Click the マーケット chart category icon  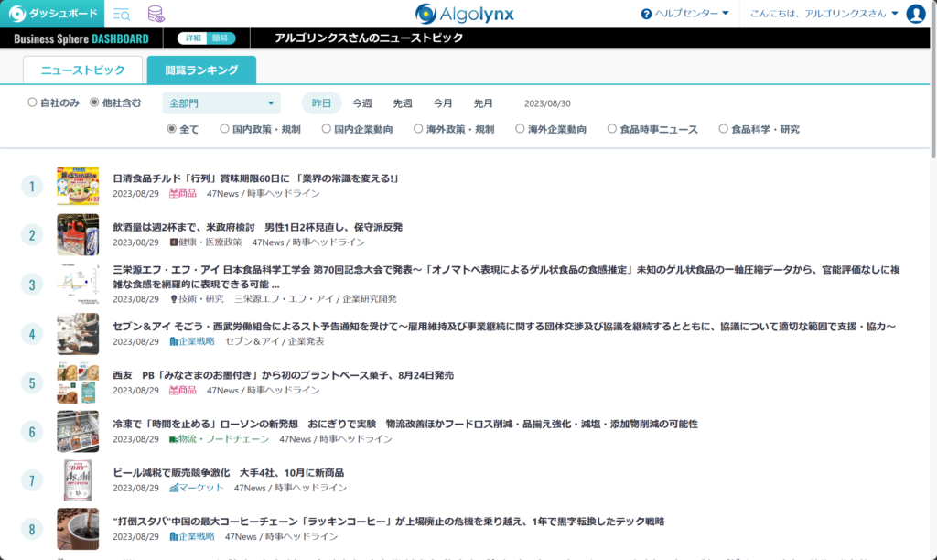[x=174, y=488]
